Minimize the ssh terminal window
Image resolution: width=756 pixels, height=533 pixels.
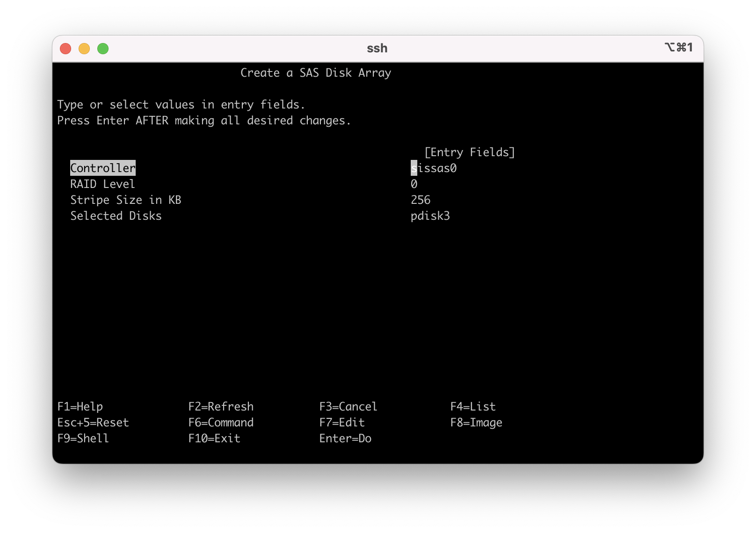coord(84,49)
